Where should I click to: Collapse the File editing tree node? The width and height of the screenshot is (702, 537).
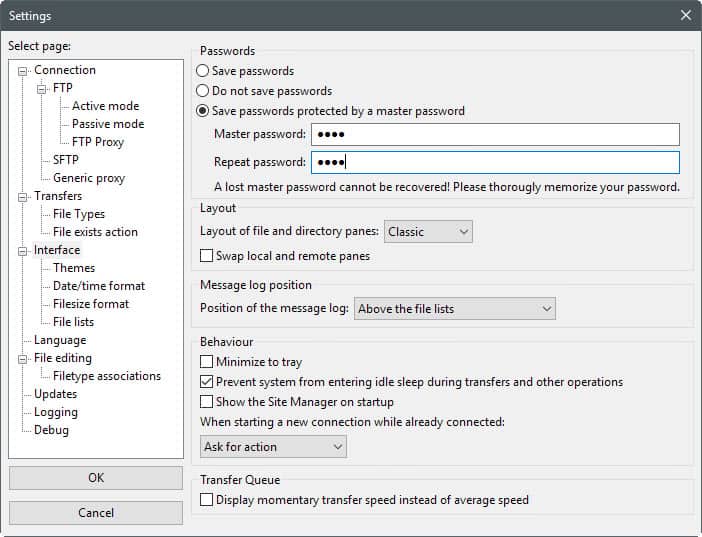pos(22,359)
